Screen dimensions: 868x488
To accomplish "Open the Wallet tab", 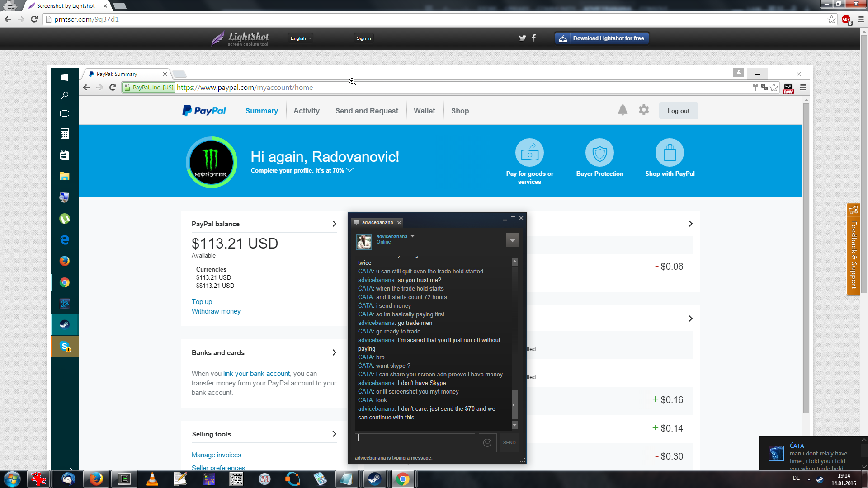I will pyautogui.click(x=424, y=111).
